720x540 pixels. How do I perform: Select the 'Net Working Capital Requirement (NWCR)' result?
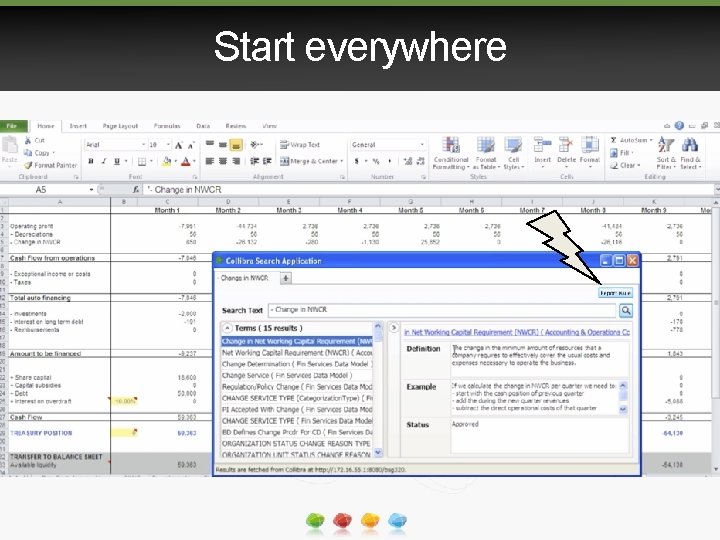point(297,353)
